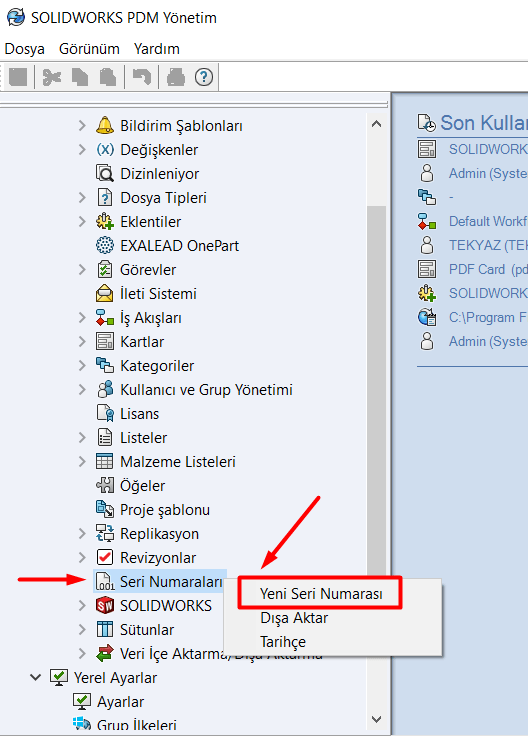The image size is (528, 737).
Task: Expand the Kategoriler node
Action: pos(82,365)
